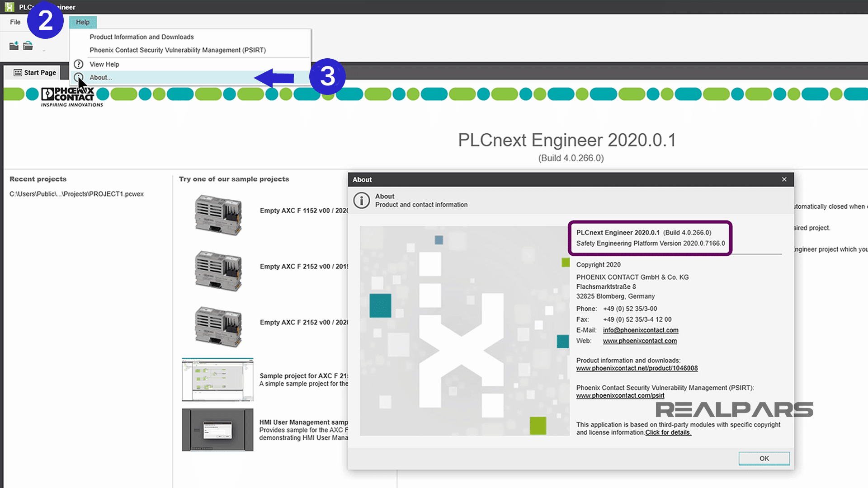This screenshot has height=488, width=868.
Task: Open the File menu
Action: (x=15, y=22)
